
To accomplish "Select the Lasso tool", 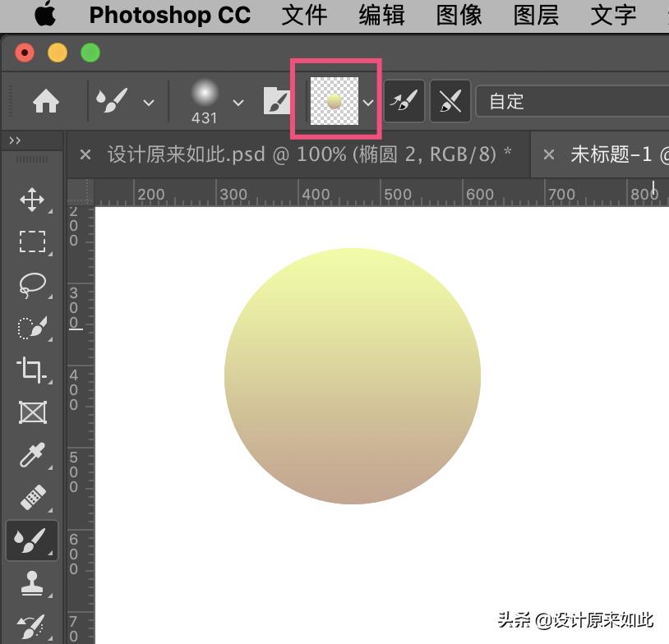I will click(32, 284).
